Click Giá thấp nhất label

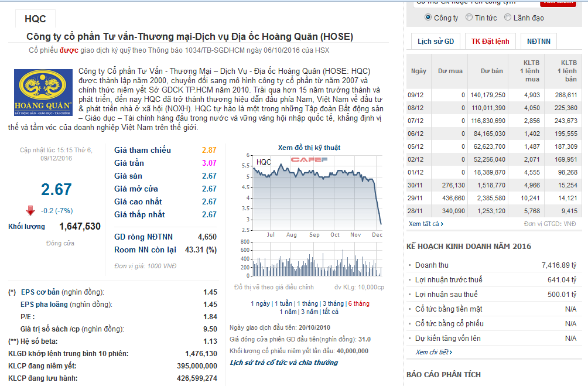coord(139,214)
